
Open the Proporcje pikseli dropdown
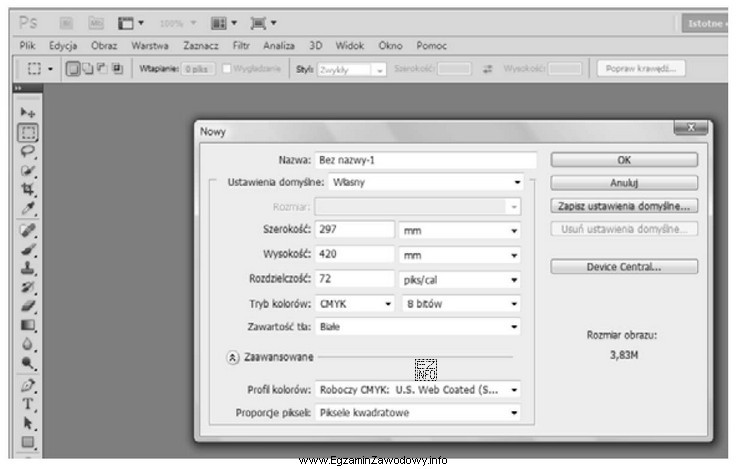pos(417,413)
